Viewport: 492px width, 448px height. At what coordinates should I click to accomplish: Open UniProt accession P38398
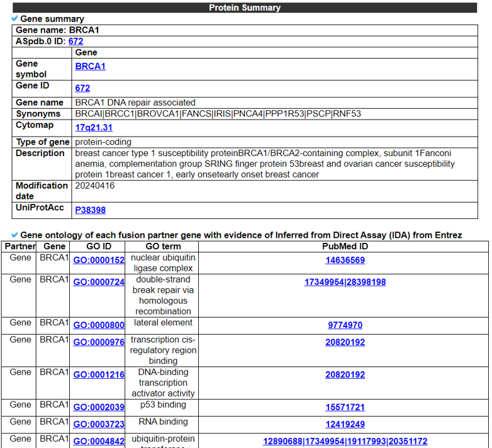tap(90, 210)
